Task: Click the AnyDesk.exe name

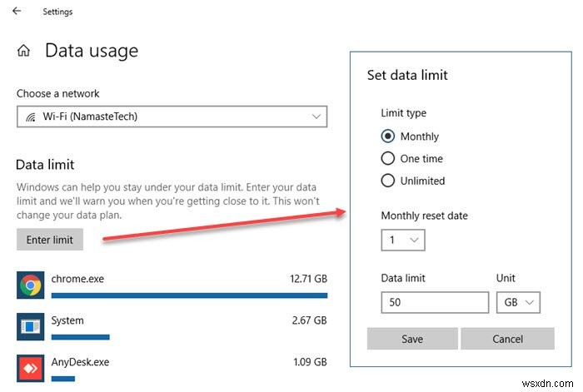Action: tap(80, 362)
